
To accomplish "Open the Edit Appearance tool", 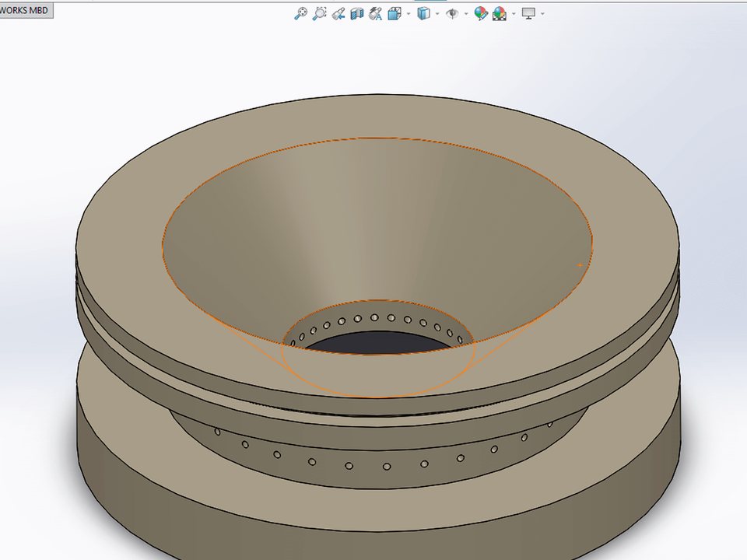I will pos(481,13).
